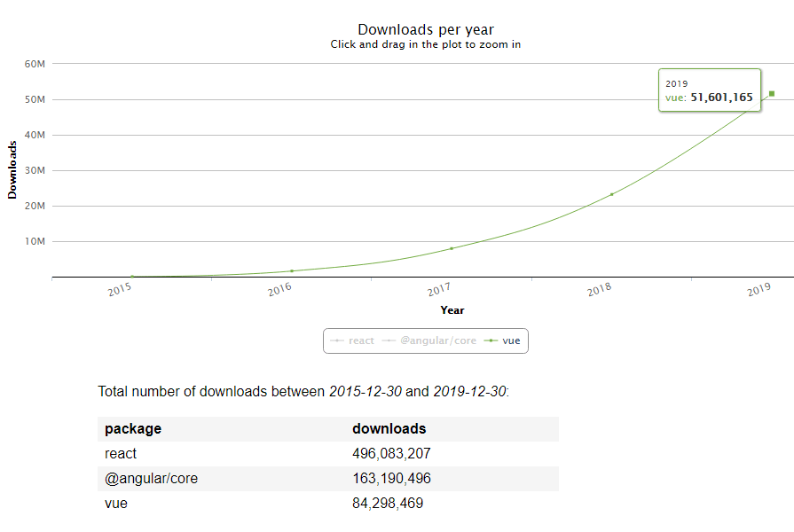Click the 'downloads' column header

(389, 429)
